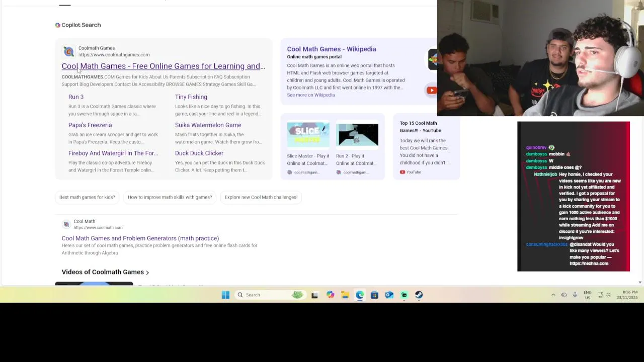The image size is (644, 362).
Task: Open the Suika Watermelon Game sublink
Action: pos(208,125)
